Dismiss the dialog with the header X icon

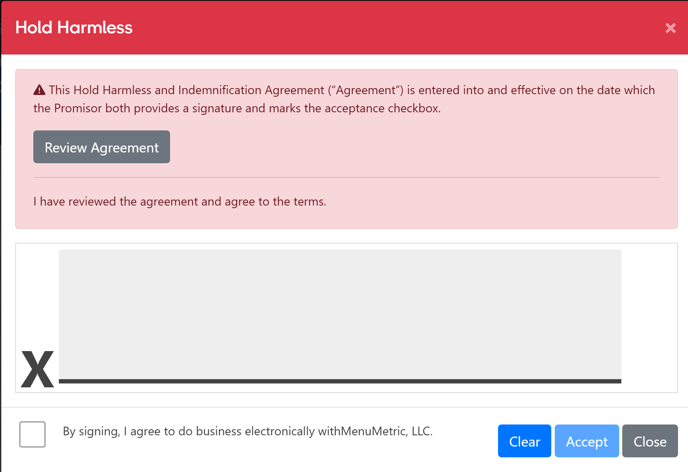(x=670, y=28)
